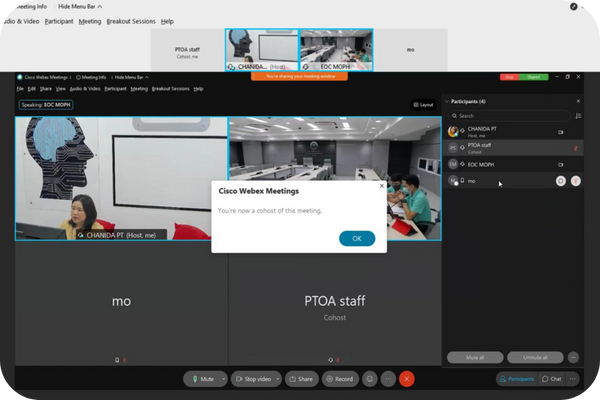Click Hide Menu Bar in light window
Screen dimensions: 600x400
click(80, 7)
